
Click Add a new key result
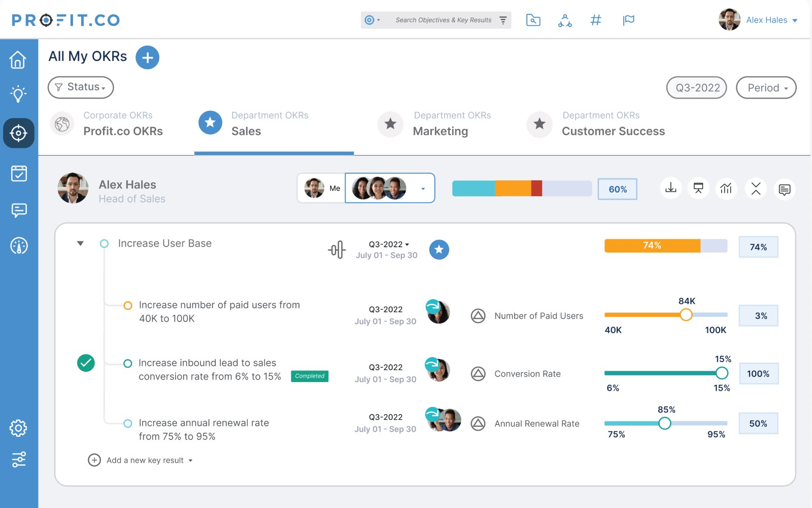[144, 460]
